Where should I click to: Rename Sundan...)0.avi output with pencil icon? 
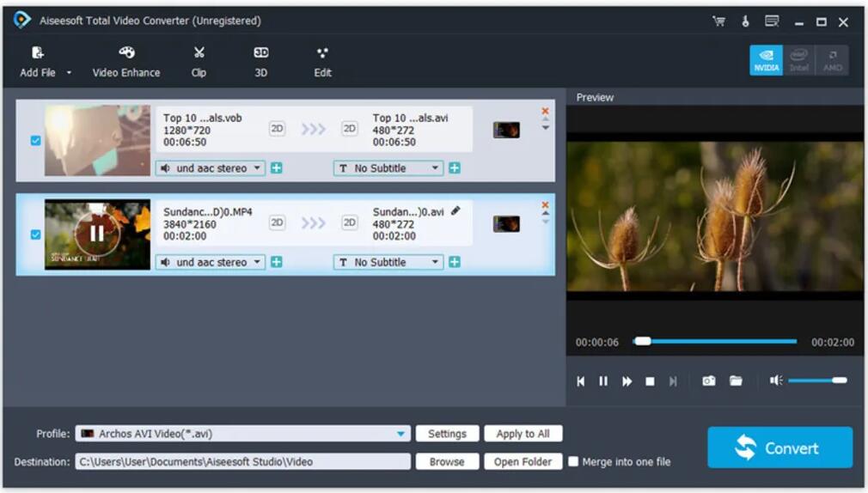[x=455, y=210]
